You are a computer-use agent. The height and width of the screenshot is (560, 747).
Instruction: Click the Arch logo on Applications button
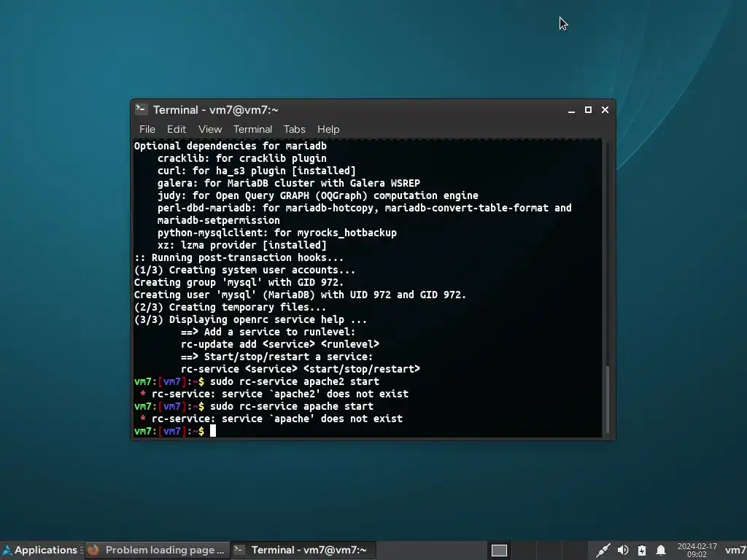pyautogui.click(x=7, y=550)
